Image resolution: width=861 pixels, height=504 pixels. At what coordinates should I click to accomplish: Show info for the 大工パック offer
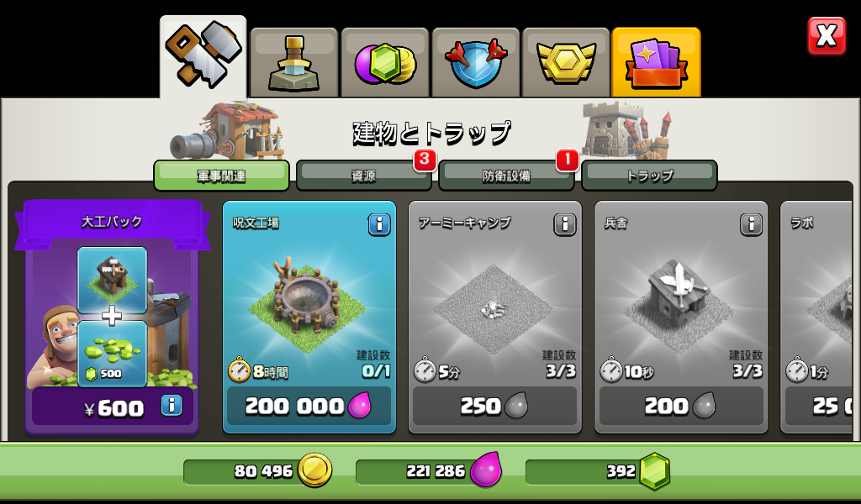[x=172, y=406]
